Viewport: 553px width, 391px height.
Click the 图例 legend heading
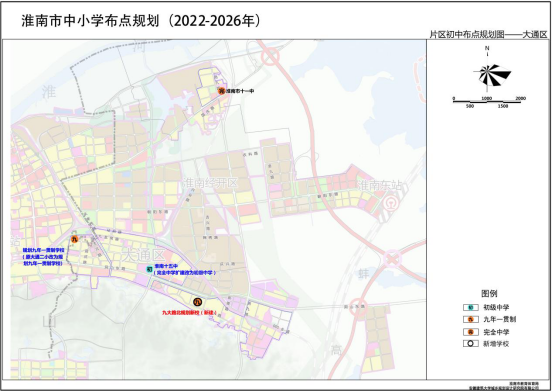click(489, 293)
